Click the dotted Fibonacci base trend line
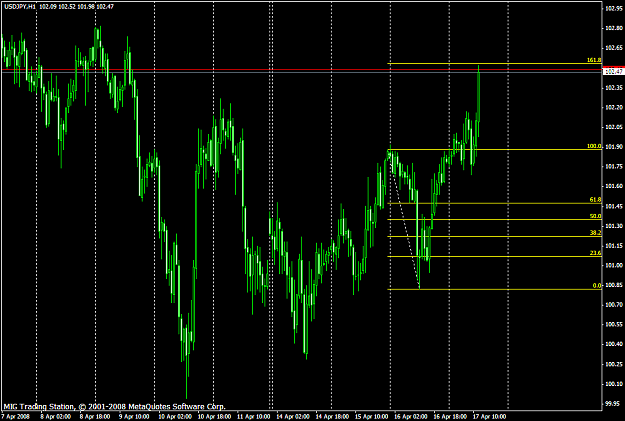Image resolution: width=625 pixels, height=421 pixels. (404, 219)
